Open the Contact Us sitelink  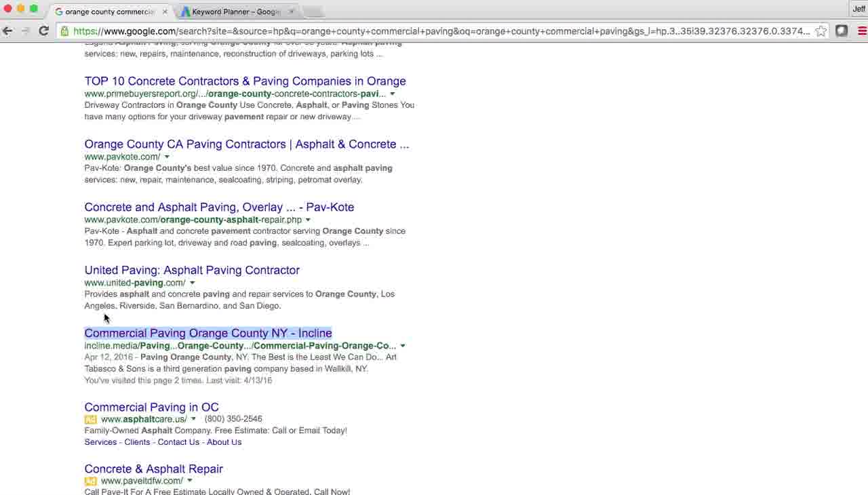(178, 442)
